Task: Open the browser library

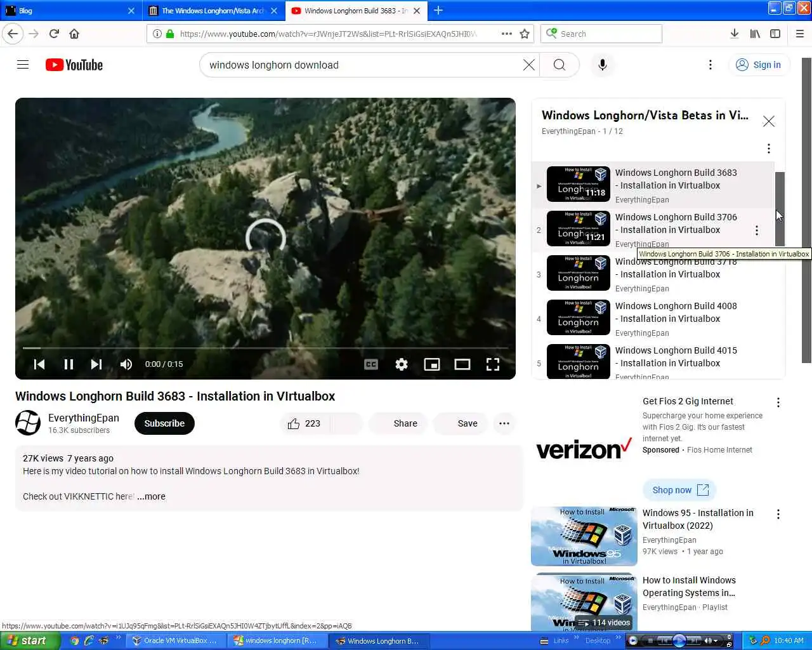Action: coord(755,34)
